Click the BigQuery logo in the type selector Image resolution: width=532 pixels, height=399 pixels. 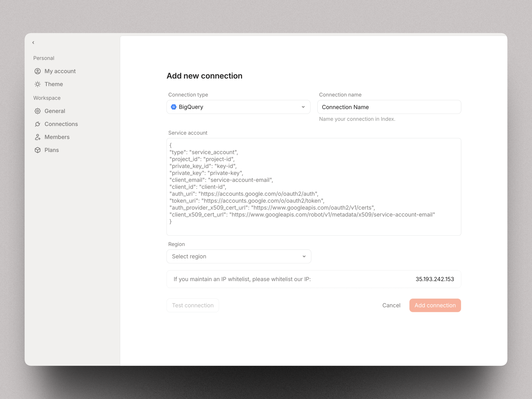pyautogui.click(x=173, y=107)
